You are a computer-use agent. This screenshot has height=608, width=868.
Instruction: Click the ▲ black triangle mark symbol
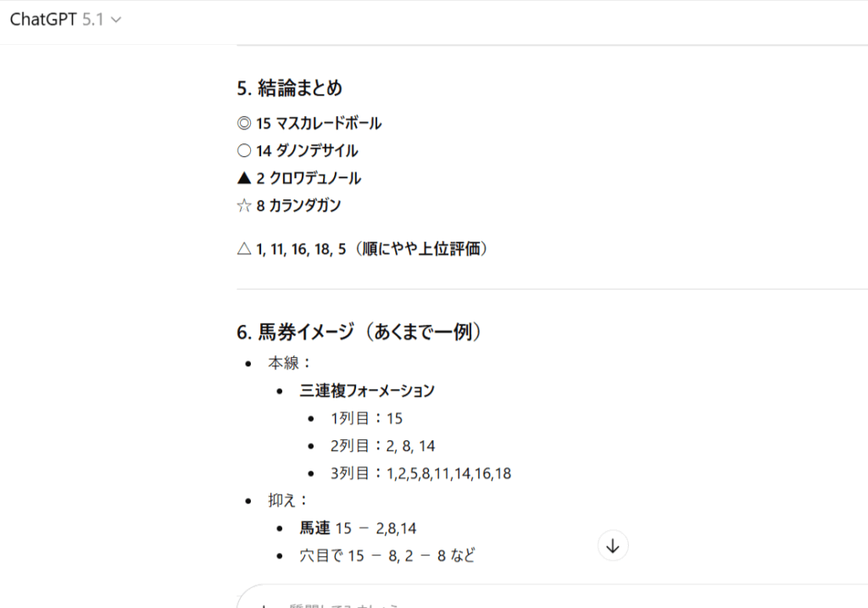click(244, 178)
